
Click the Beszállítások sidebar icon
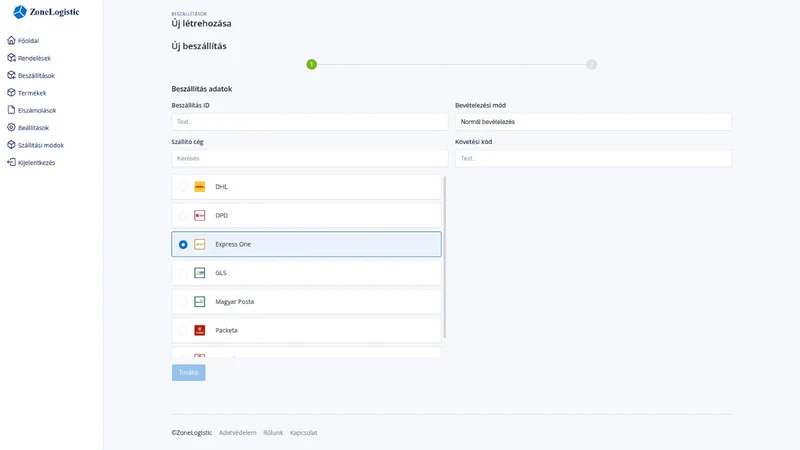[11, 75]
